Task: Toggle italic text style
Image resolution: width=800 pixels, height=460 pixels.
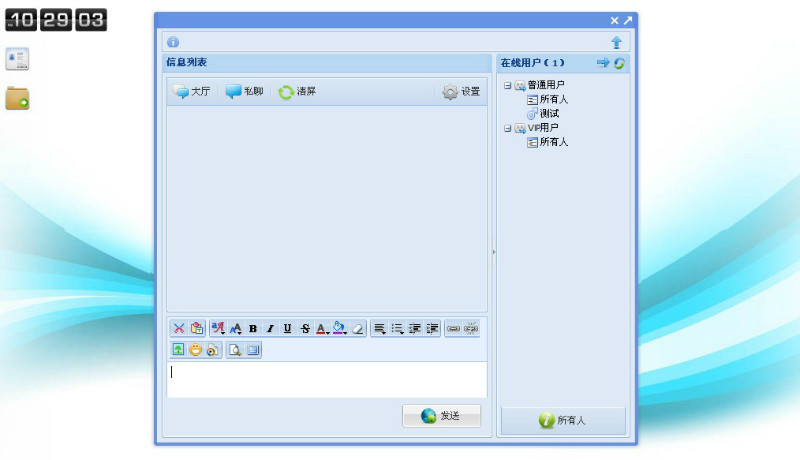Action: tap(270, 328)
